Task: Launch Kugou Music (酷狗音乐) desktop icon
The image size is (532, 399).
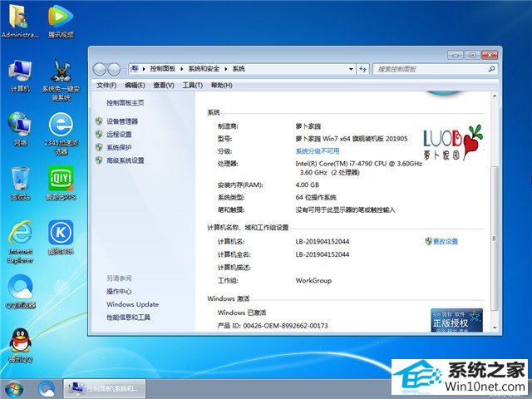Action: click(x=61, y=237)
